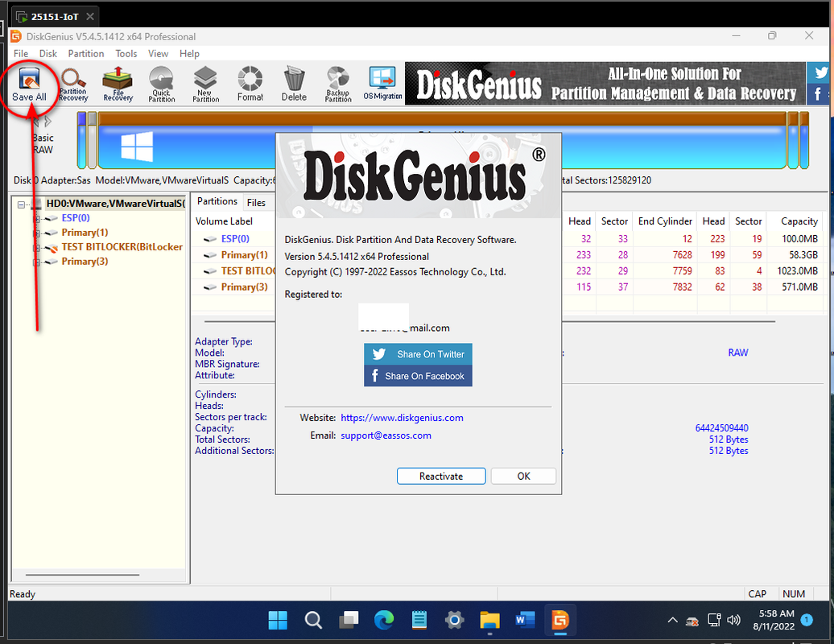
Task: Click the End Cylinder column header
Action: click(665, 221)
